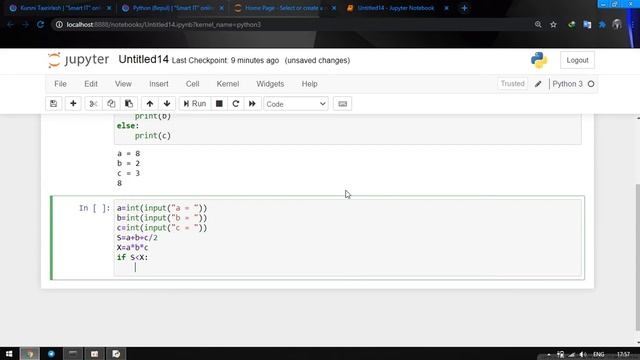Bookmark this page star icon
Viewport: 640px width, 360px height.
click(x=553, y=24)
